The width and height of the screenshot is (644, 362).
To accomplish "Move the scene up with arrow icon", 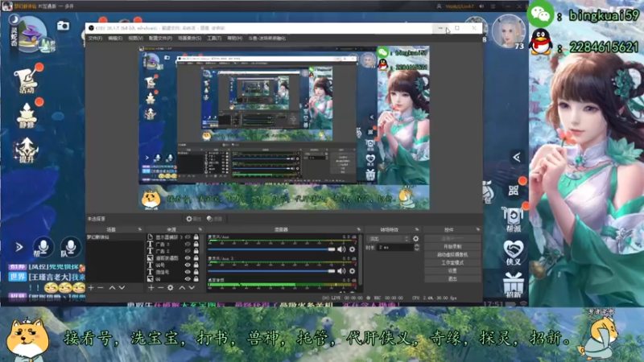I will [x=112, y=288].
